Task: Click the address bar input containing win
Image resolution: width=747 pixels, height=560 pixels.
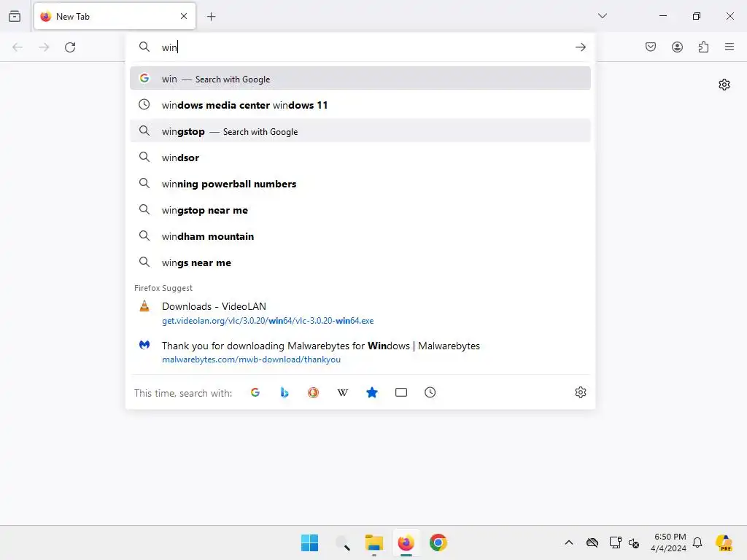Action: (x=362, y=47)
